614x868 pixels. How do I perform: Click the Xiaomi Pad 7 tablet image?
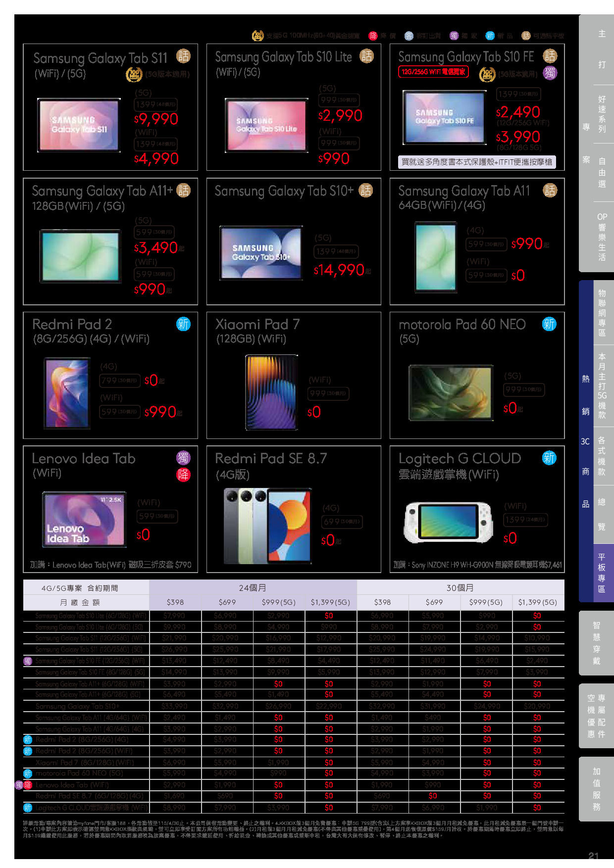[272, 392]
